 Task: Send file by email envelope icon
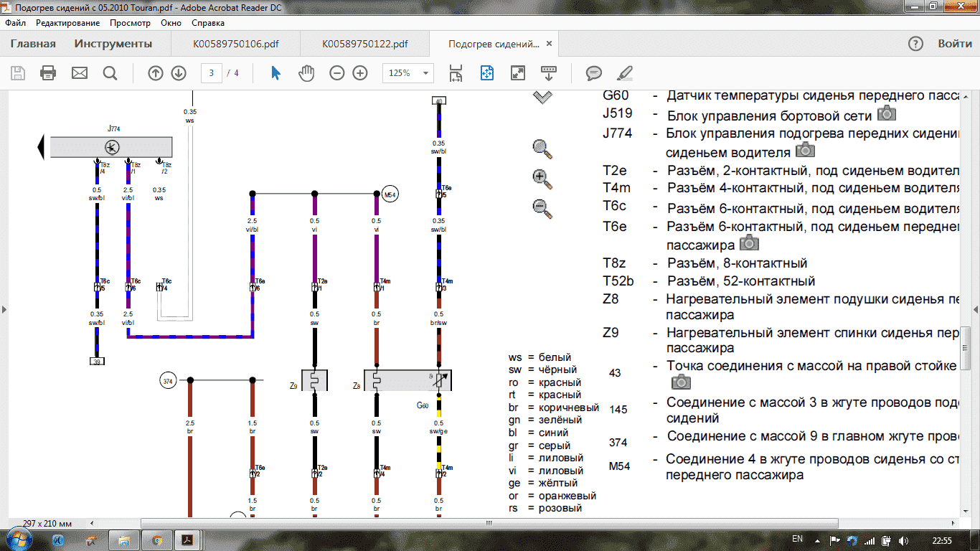coord(79,73)
